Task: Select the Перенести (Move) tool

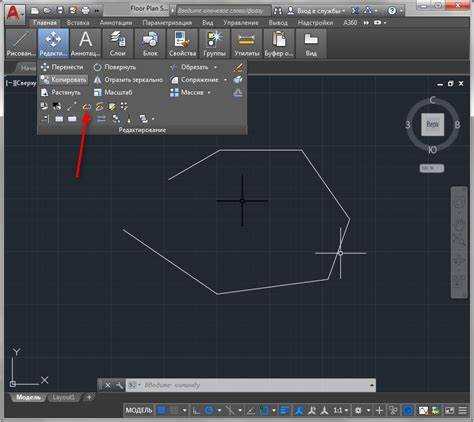Action: pyautogui.click(x=62, y=67)
